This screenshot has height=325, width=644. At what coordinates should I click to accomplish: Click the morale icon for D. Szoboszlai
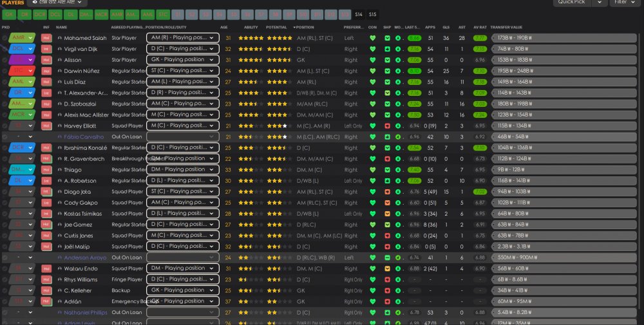pos(398,104)
